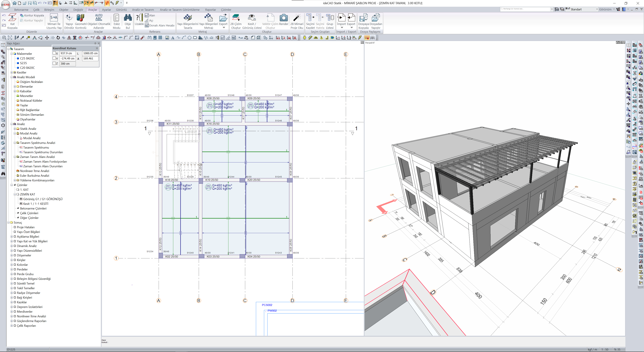Toggle the X coordinate lock checkbox

pos(54,53)
